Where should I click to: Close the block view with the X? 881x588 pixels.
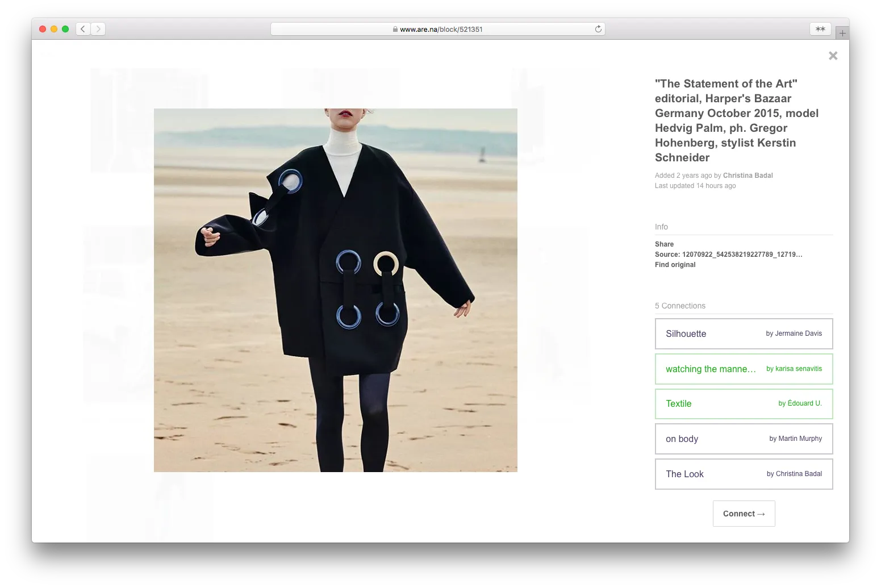click(x=833, y=56)
